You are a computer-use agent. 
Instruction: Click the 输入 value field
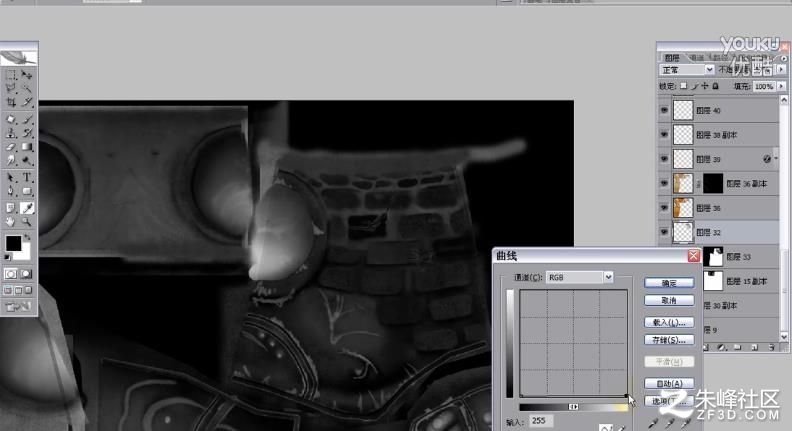point(541,420)
